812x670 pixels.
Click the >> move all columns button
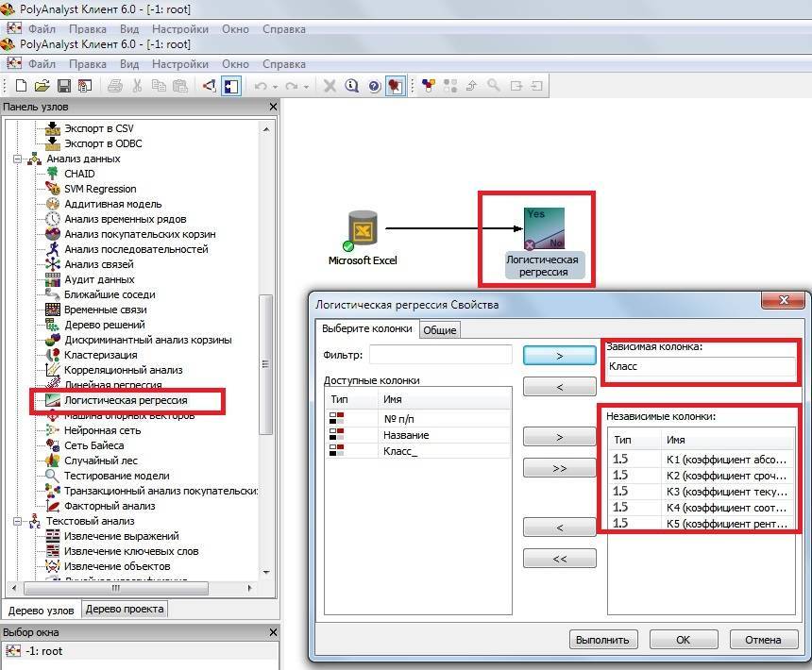(x=559, y=468)
